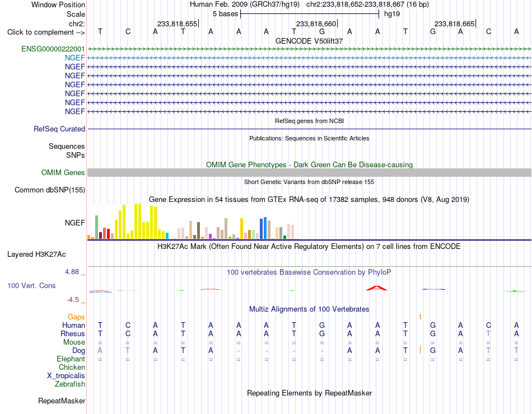532x414 pixels.
Task: Open Publications: Sequences in Scientific Articles title
Action: point(309,138)
